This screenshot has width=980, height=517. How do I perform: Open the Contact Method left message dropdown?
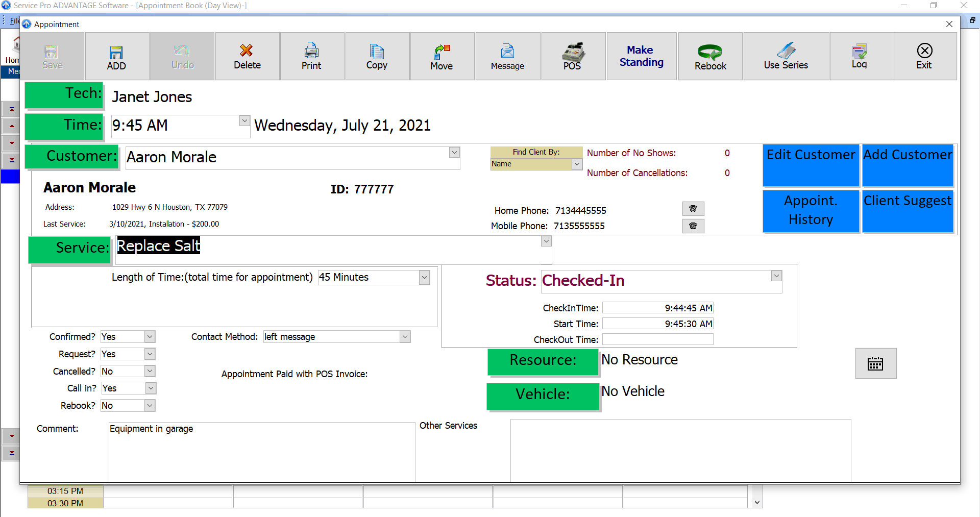pyautogui.click(x=405, y=337)
